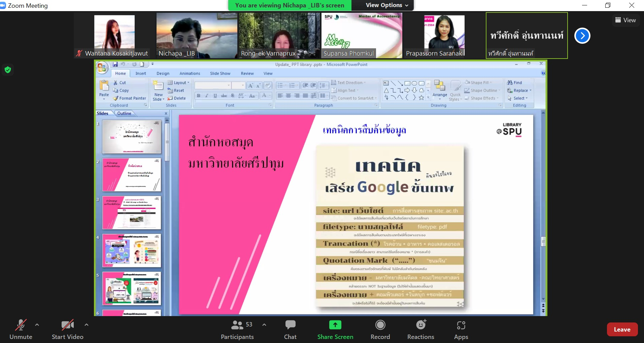Open the Shape Outline color dropdown

click(x=482, y=90)
